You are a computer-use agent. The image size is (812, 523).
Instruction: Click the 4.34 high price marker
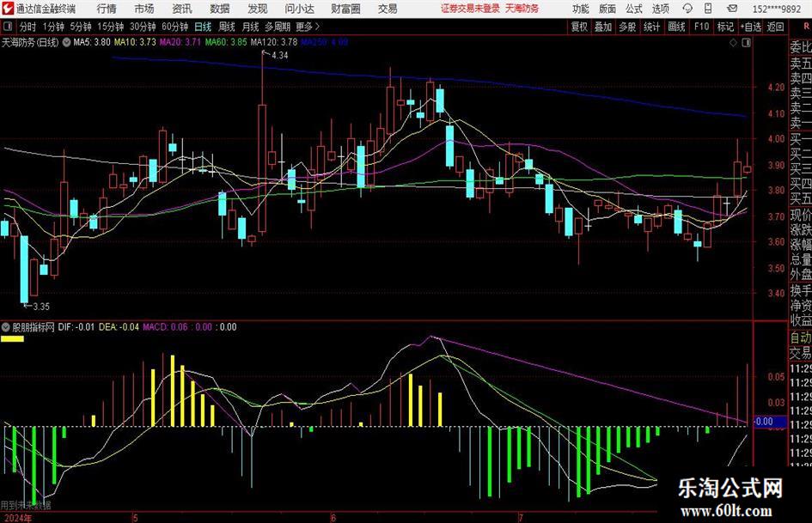click(279, 56)
